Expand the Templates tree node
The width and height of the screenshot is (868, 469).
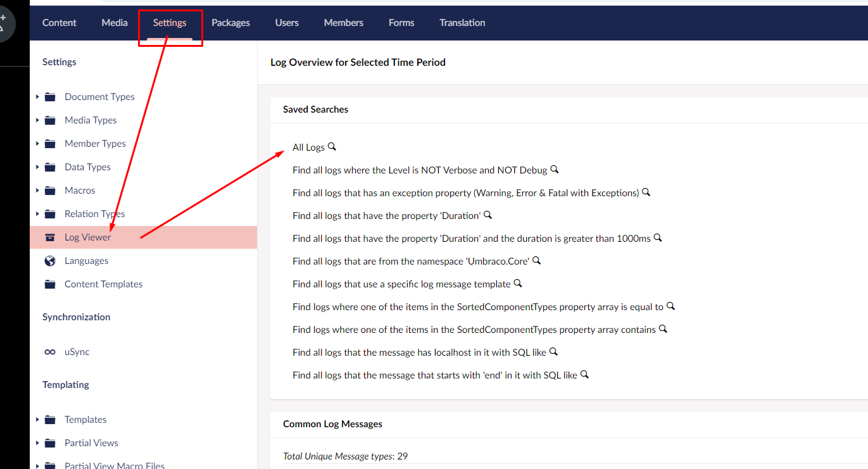[x=37, y=420]
